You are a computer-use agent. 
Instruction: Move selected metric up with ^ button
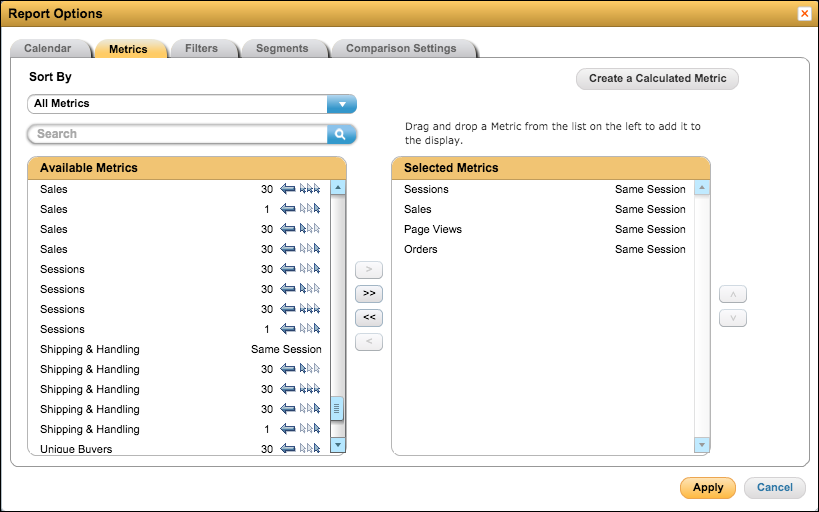(733, 294)
